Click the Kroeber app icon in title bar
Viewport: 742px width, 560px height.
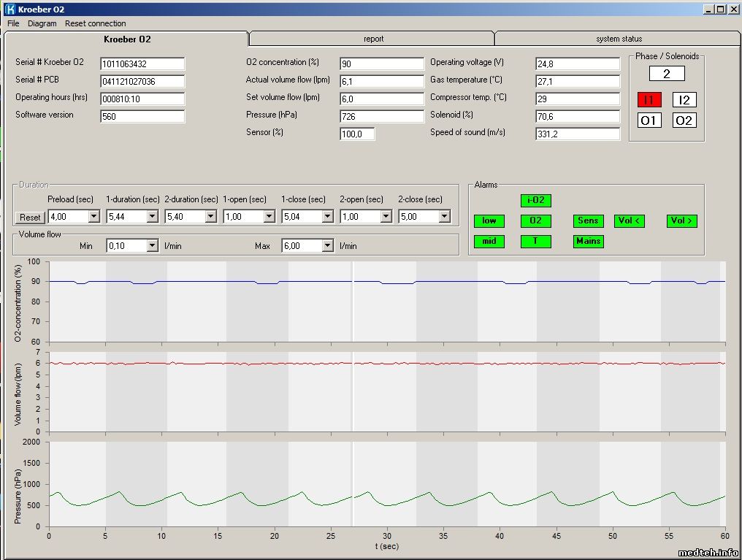10,9
